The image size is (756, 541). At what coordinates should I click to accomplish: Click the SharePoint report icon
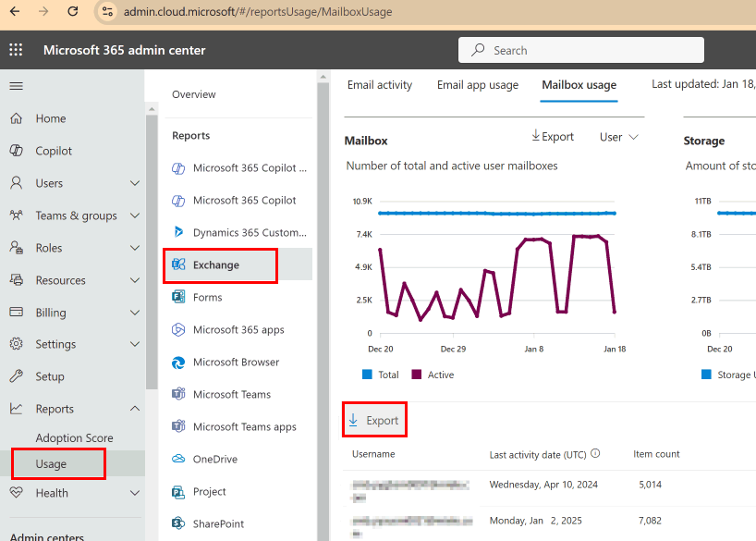[178, 523]
